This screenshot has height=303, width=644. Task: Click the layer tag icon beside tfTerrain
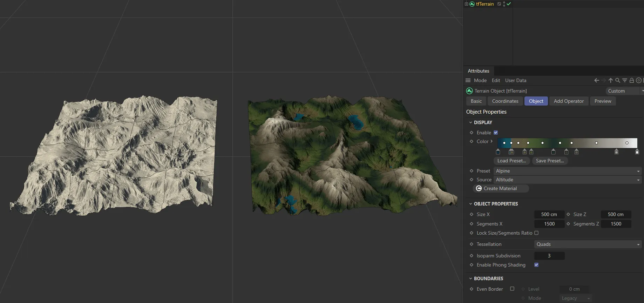pos(499,4)
